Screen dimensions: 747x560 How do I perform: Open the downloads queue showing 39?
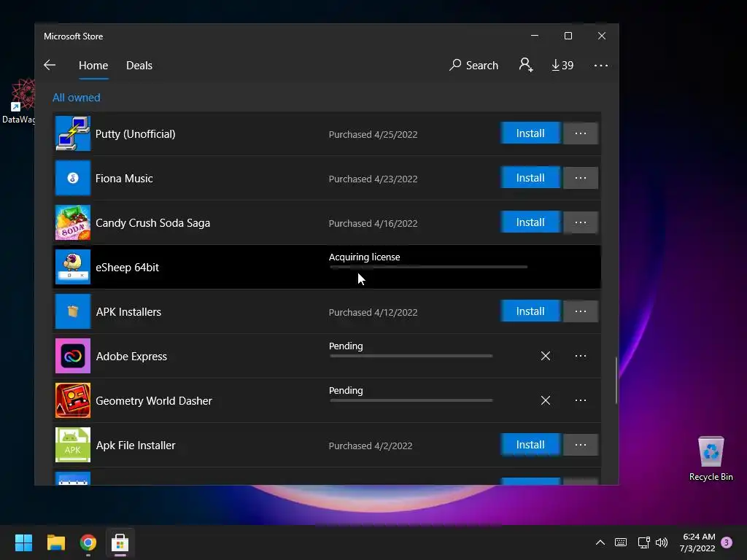click(562, 65)
